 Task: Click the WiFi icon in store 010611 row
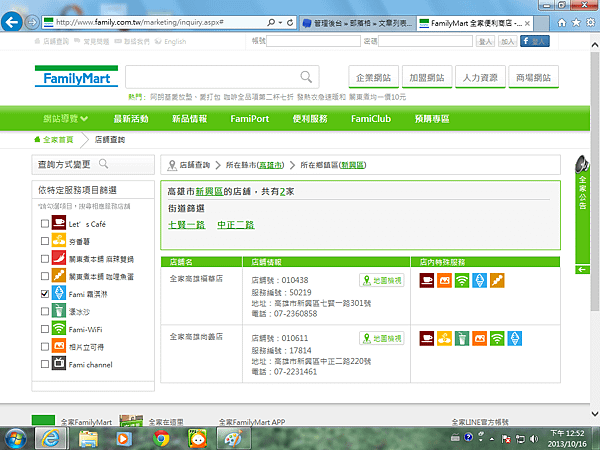[497, 338]
